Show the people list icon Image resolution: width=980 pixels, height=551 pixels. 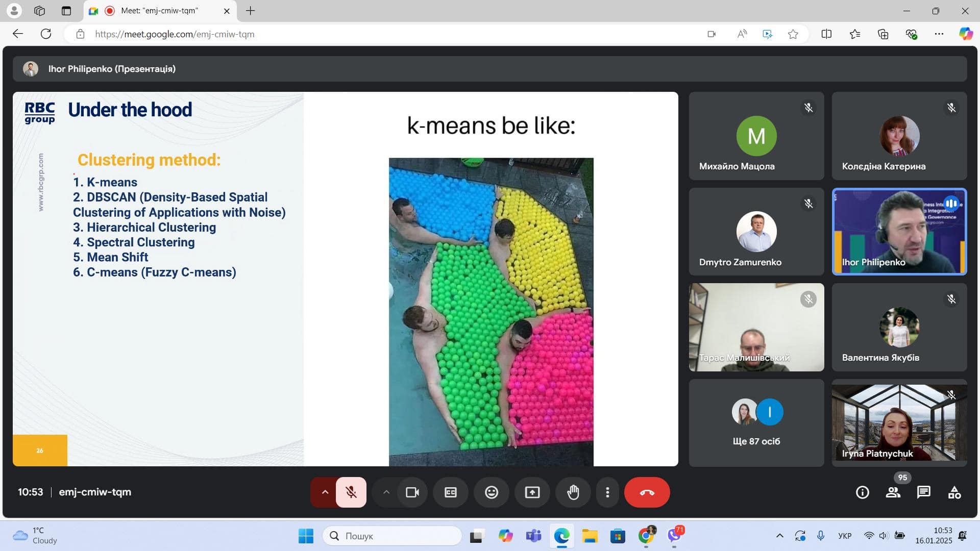coord(893,492)
